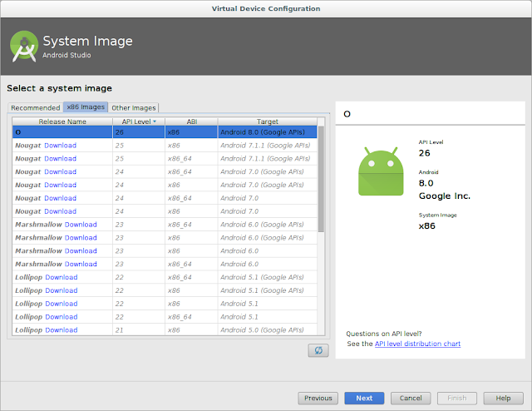The height and width of the screenshot is (411, 532).
Task: Click the Android Studio logo in header
Action: click(x=24, y=47)
